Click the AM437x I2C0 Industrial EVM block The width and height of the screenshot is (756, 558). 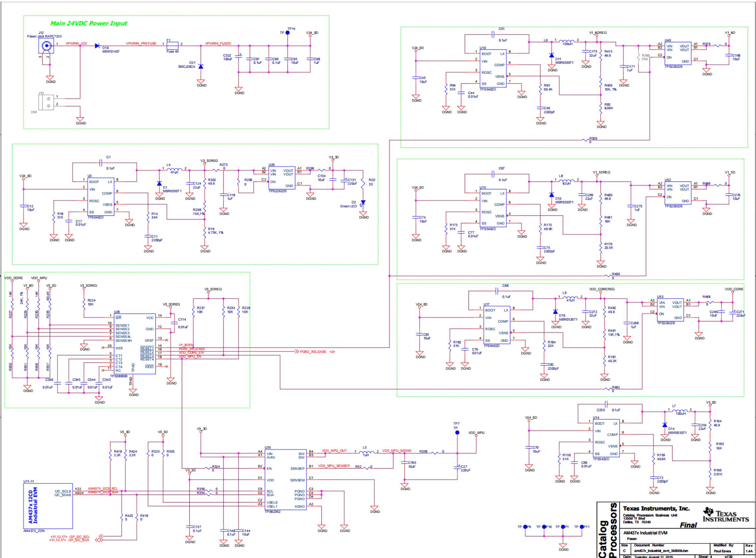pos(48,505)
